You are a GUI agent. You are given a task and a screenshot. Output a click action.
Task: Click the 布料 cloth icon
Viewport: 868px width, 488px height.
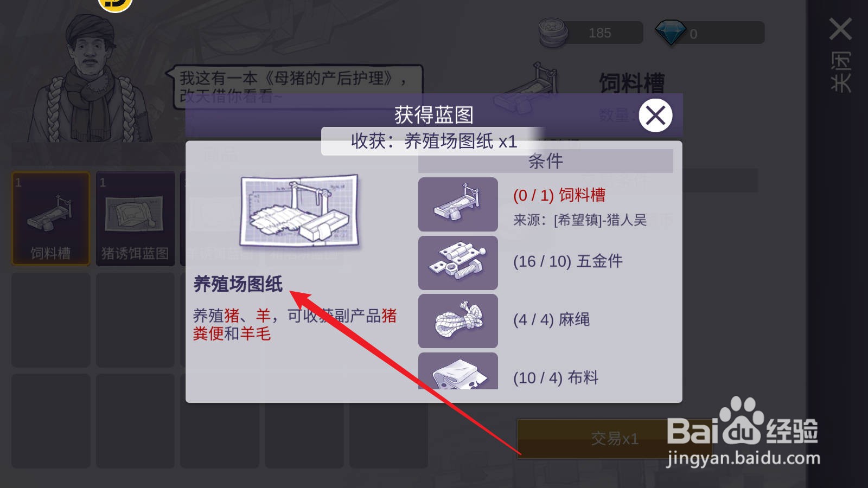click(458, 371)
